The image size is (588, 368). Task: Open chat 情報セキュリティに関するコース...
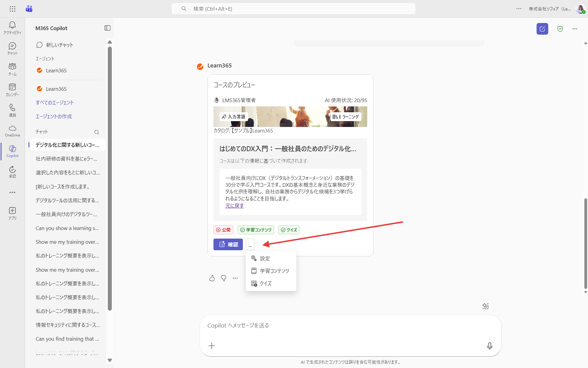[68, 325]
